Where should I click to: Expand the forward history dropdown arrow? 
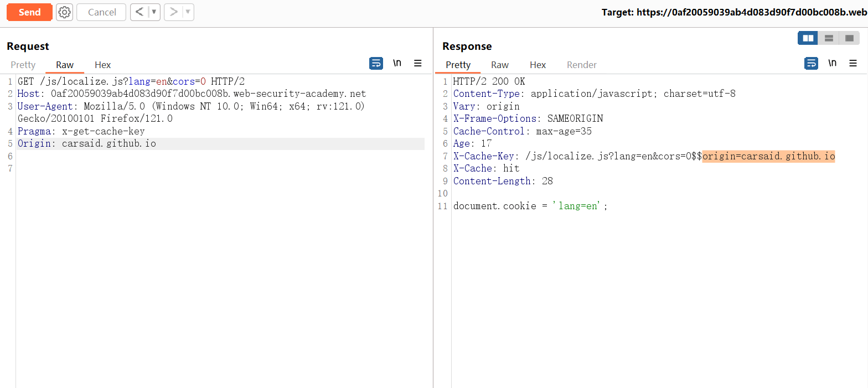(188, 12)
